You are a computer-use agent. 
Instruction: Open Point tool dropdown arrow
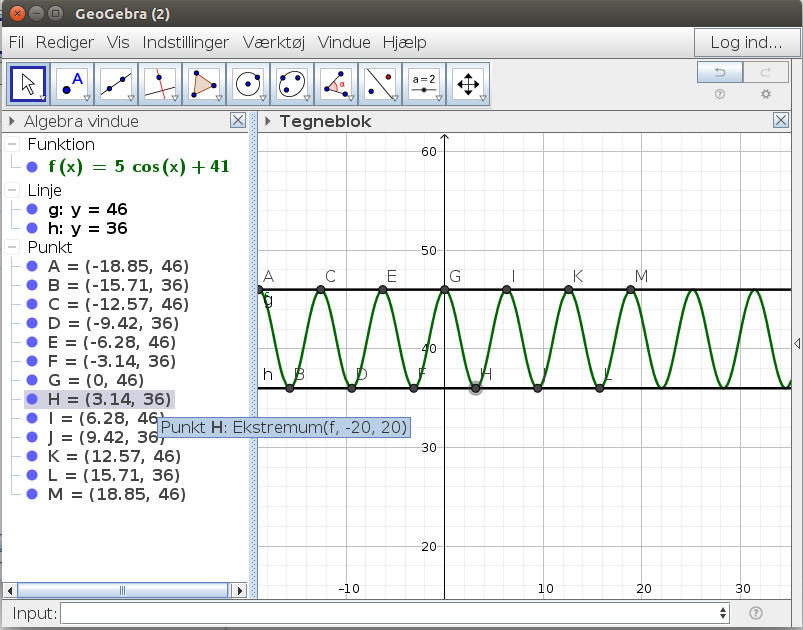[87, 98]
